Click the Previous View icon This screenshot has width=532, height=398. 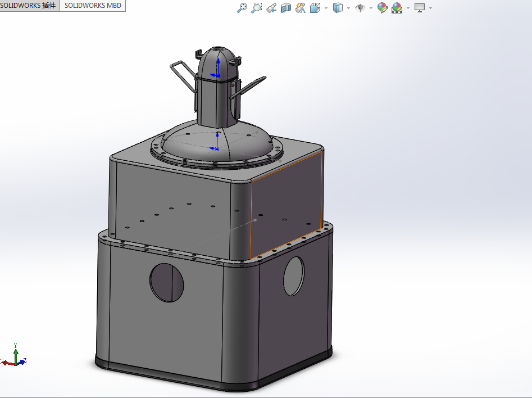click(271, 8)
